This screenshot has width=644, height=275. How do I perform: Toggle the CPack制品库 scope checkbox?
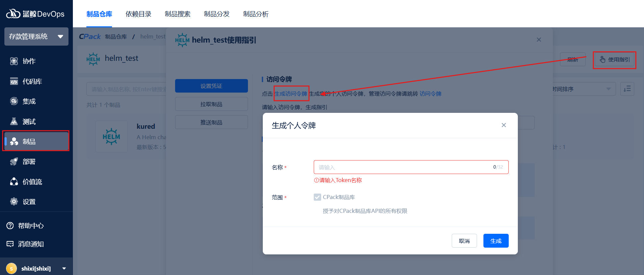[x=317, y=197]
